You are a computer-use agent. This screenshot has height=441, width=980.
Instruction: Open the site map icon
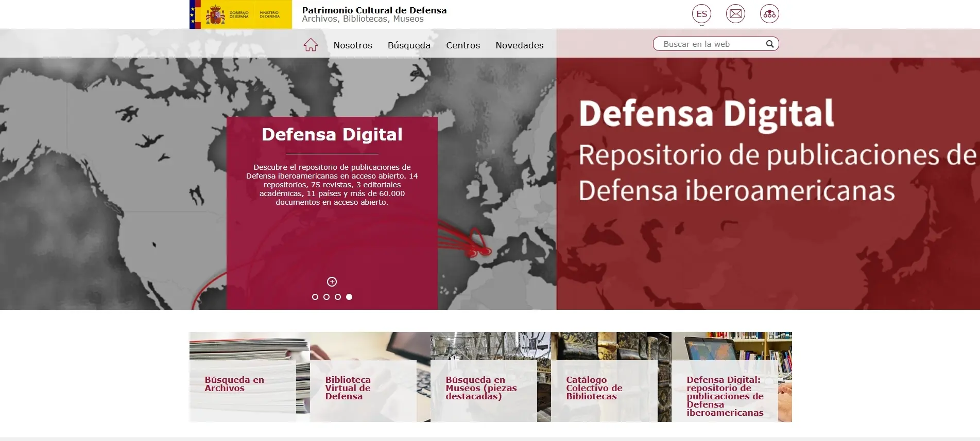coord(769,14)
